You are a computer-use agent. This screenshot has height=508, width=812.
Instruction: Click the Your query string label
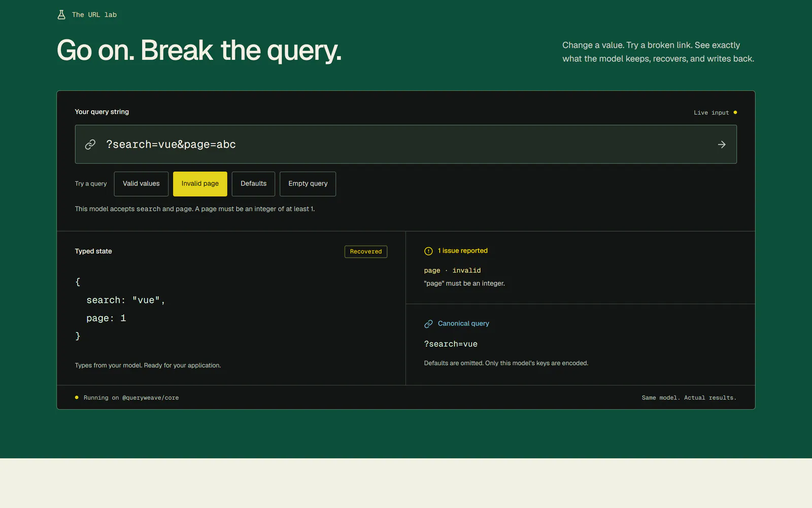point(102,112)
